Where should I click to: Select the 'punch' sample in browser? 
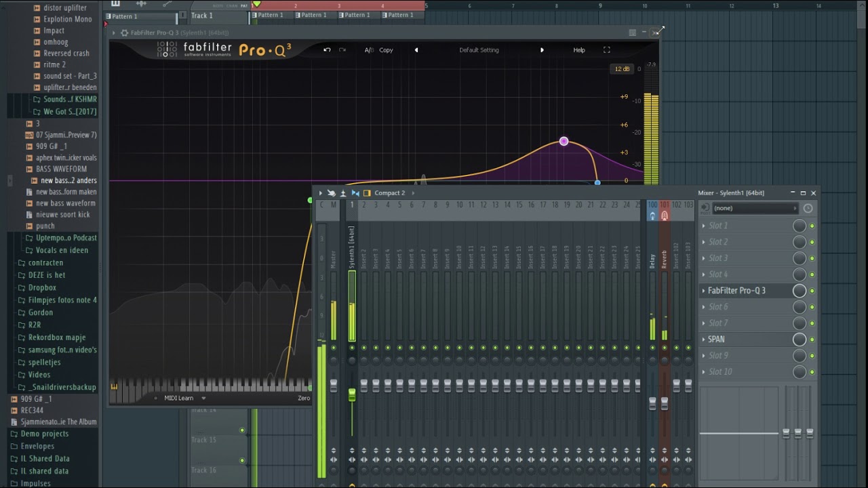pyautogui.click(x=45, y=226)
